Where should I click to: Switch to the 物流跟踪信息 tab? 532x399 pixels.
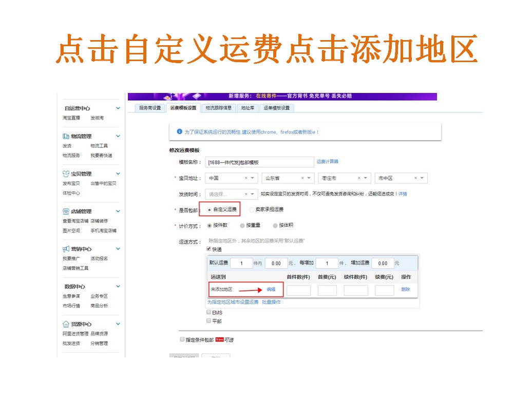(x=219, y=107)
